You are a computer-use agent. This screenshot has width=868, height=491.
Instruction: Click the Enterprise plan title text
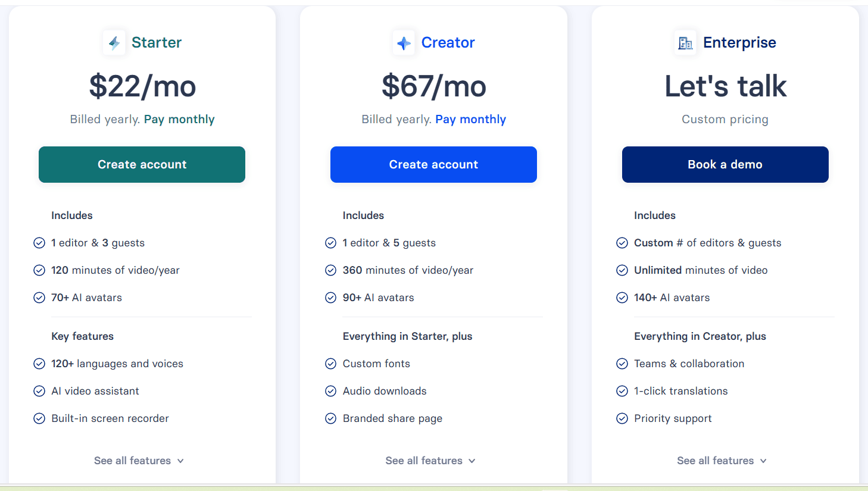tap(739, 43)
